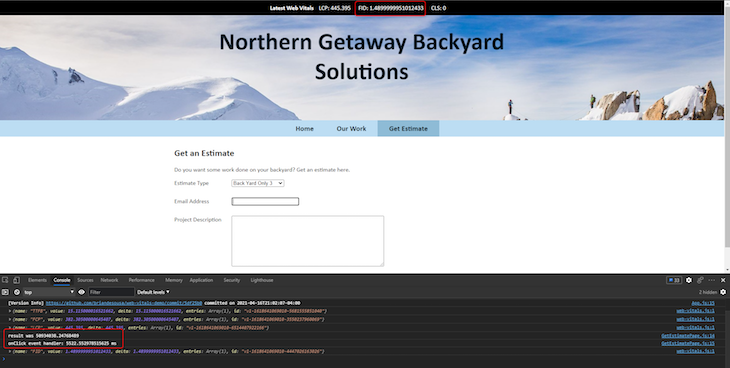Open the Our Work page
Viewport: 730px width, 368px height.
(x=351, y=129)
